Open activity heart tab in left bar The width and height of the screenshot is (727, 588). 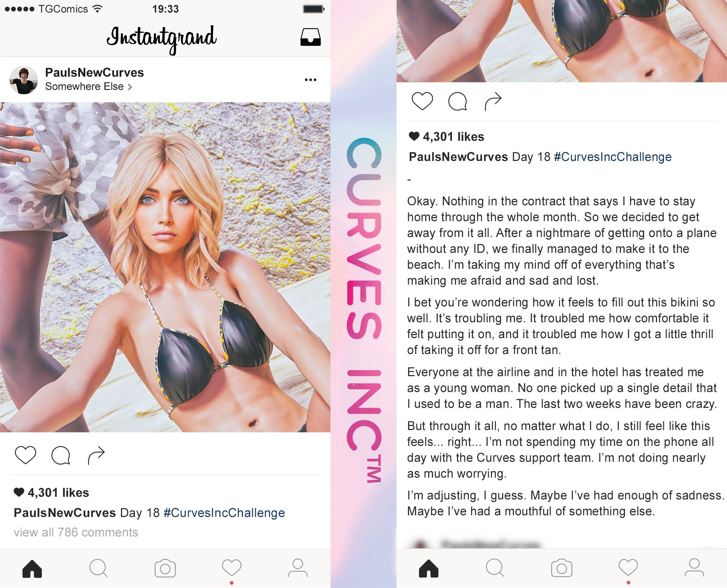[232, 568]
